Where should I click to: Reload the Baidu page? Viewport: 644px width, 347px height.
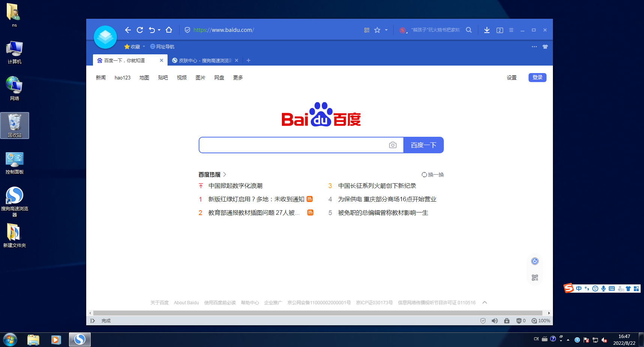(140, 30)
